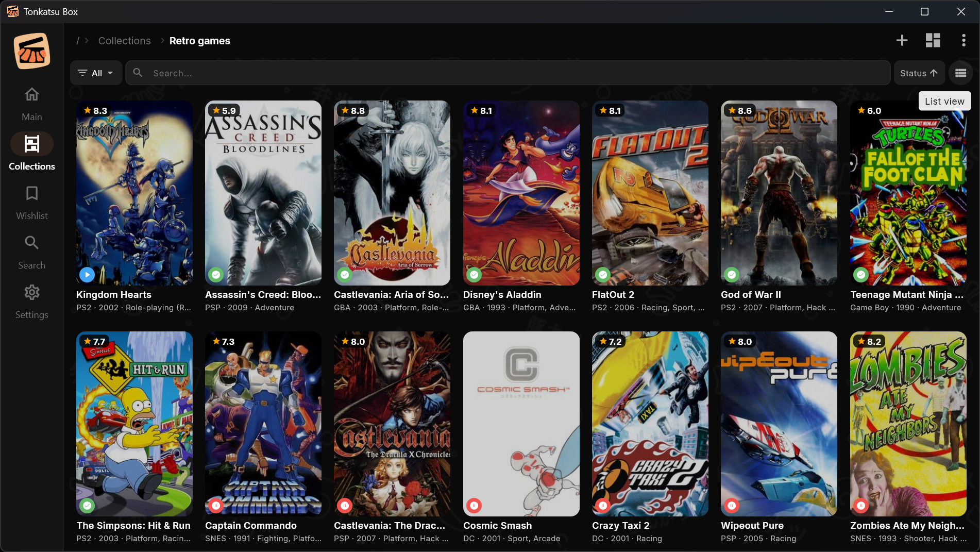Open Cosmic Smash cover art
This screenshot has width=980, height=552.
(521, 424)
